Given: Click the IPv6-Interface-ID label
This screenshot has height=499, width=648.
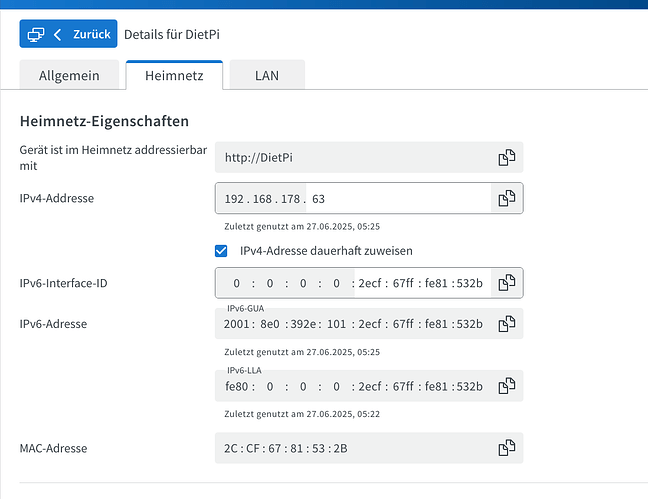Looking at the screenshot, I should [x=63, y=283].
